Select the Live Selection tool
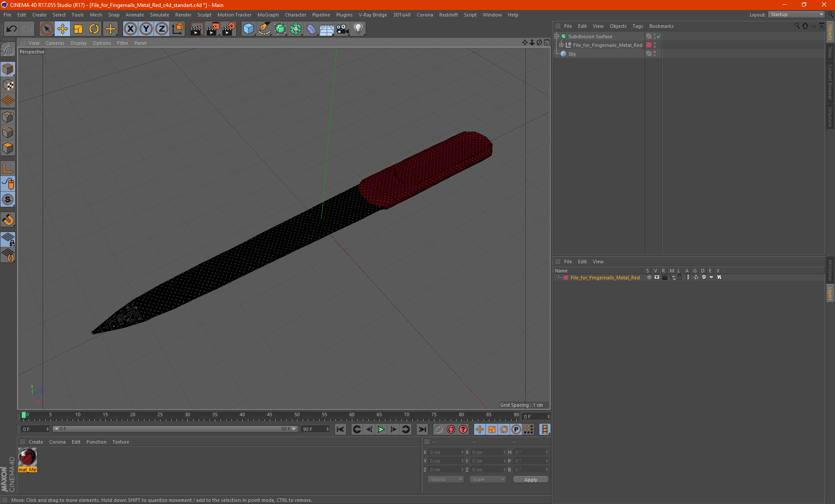 pyautogui.click(x=47, y=29)
